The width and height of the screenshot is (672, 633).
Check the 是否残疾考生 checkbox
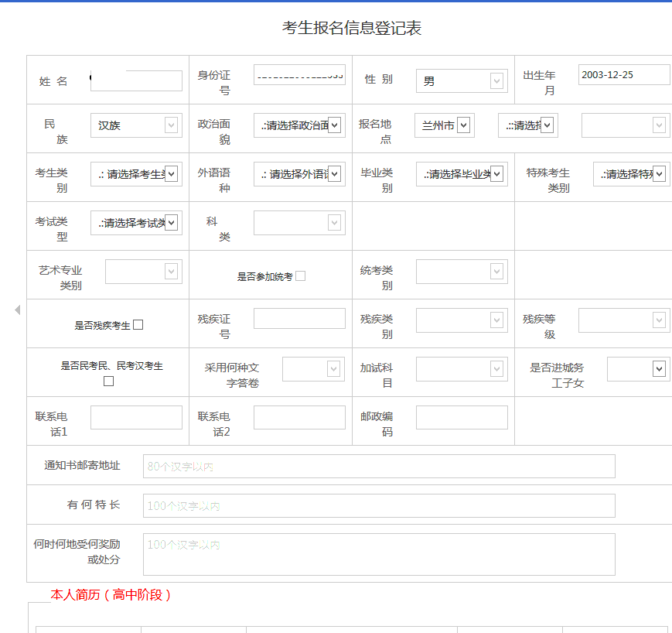click(138, 324)
